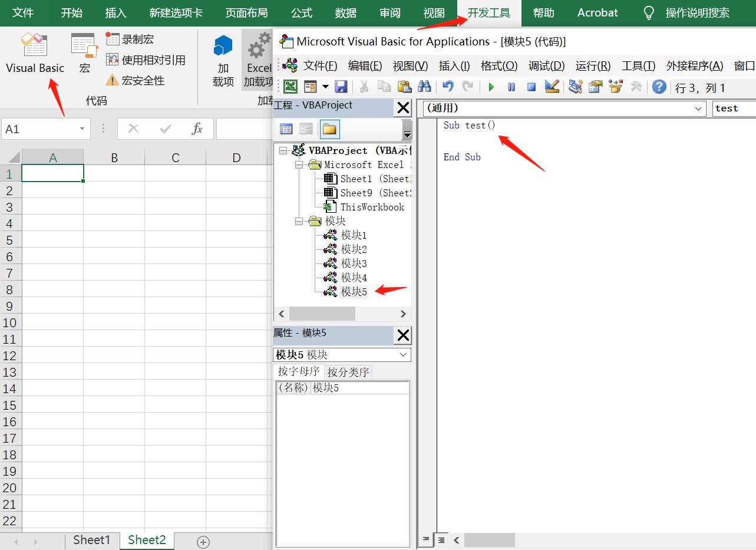Toggle Folders icon in project panel
Image resolution: width=756 pixels, height=550 pixels.
coord(329,129)
